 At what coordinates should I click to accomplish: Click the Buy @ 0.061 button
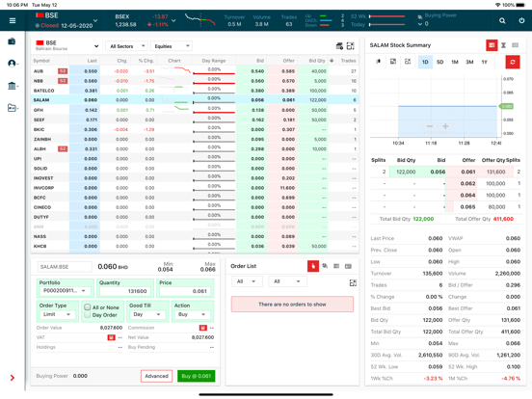pyautogui.click(x=196, y=376)
